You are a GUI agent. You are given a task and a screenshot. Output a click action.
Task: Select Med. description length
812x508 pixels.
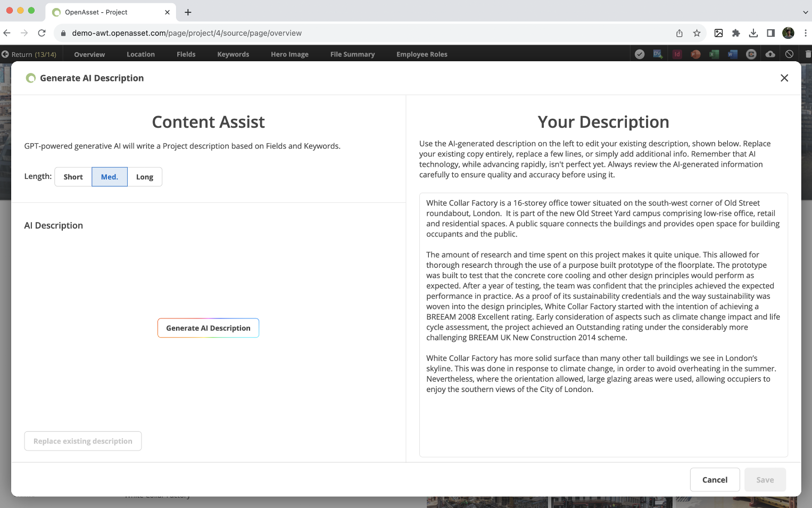109,176
